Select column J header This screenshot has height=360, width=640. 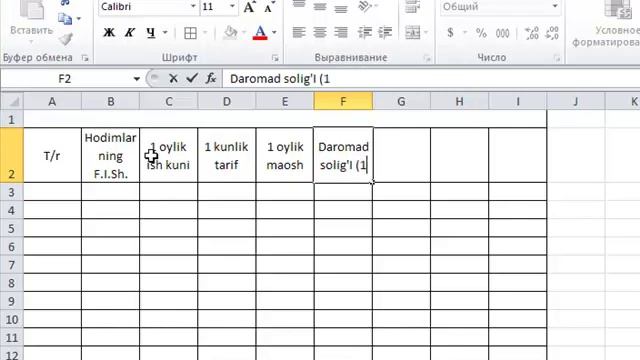pyautogui.click(x=576, y=102)
